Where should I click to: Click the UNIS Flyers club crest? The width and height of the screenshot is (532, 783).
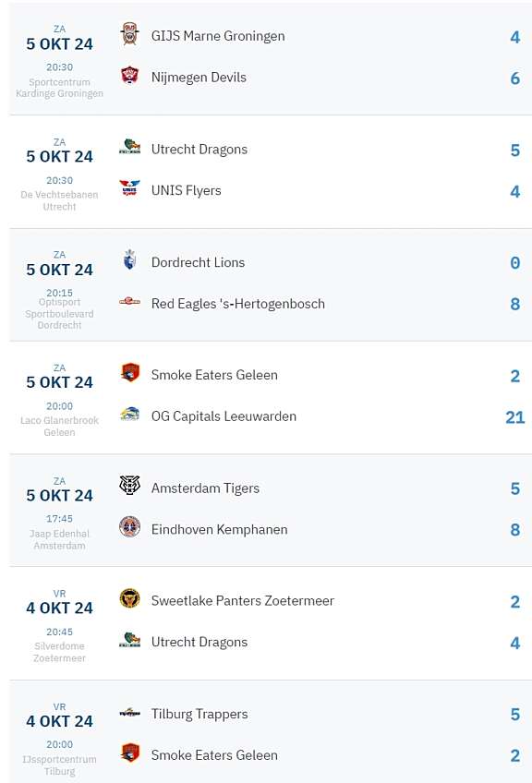(x=130, y=190)
